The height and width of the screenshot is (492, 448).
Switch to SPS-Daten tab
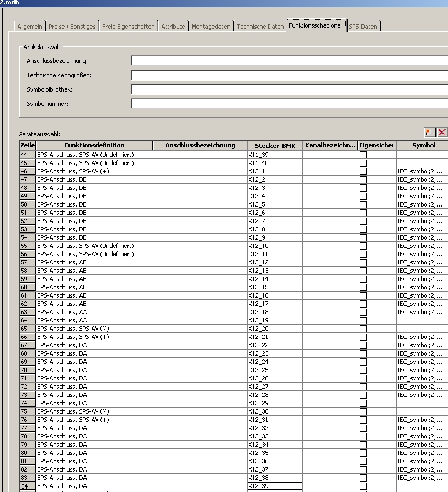[x=363, y=27]
